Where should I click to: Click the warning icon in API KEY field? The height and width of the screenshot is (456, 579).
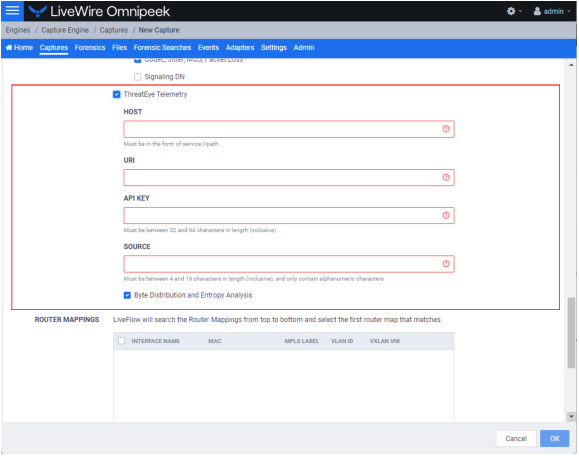pyautogui.click(x=446, y=216)
